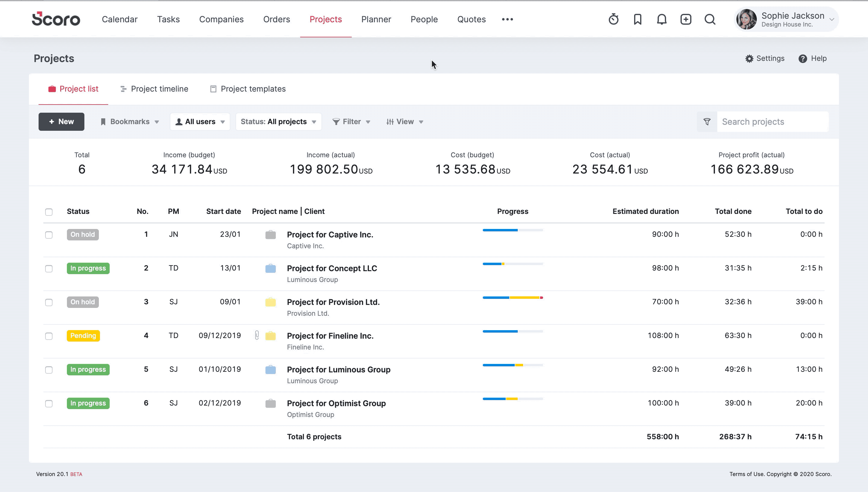Open the Status: All projects dropdown
The image size is (868, 492).
pos(278,122)
